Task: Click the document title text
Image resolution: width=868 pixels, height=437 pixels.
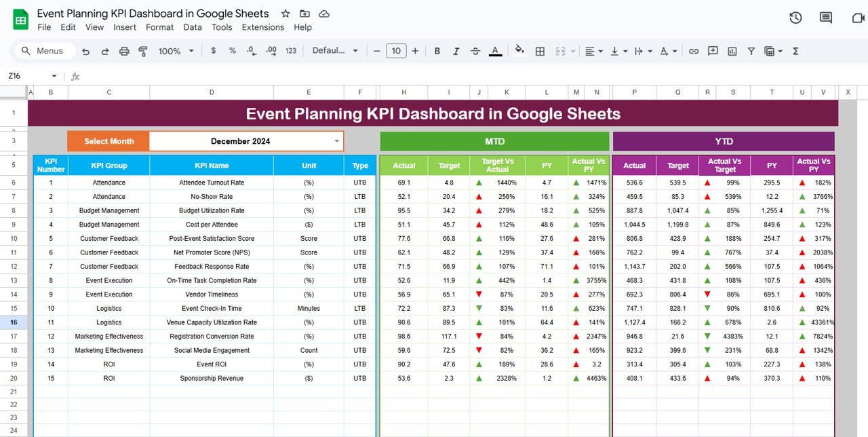Action: [153, 14]
